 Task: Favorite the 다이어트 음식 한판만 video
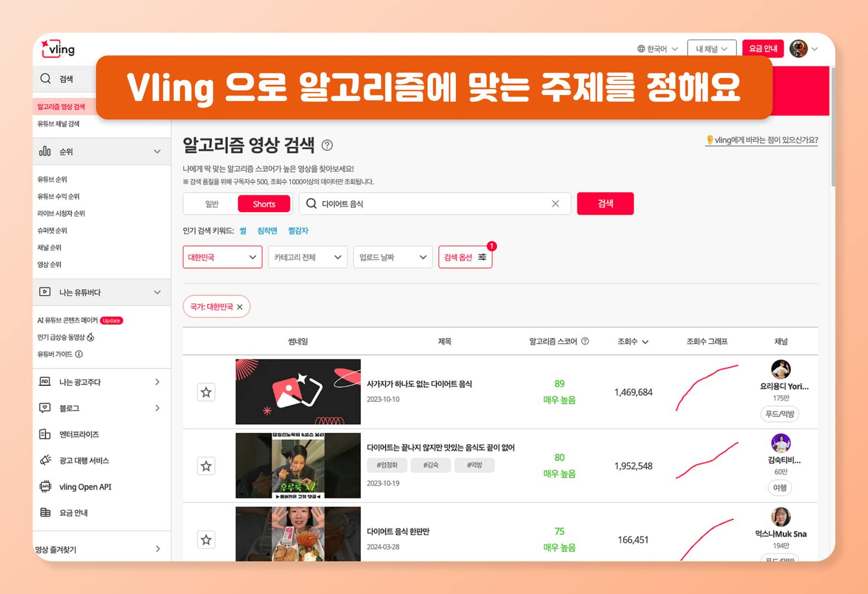pyautogui.click(x=206, y=540)
